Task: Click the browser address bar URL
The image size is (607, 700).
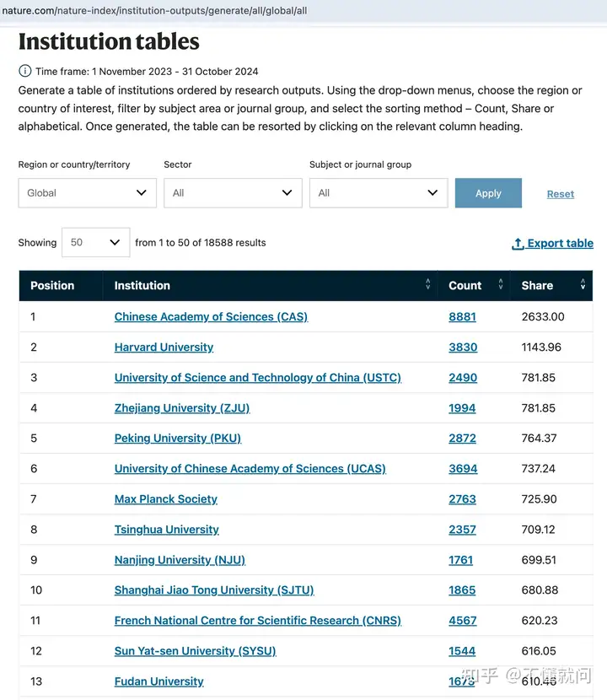Action: (x=153, y=11)
